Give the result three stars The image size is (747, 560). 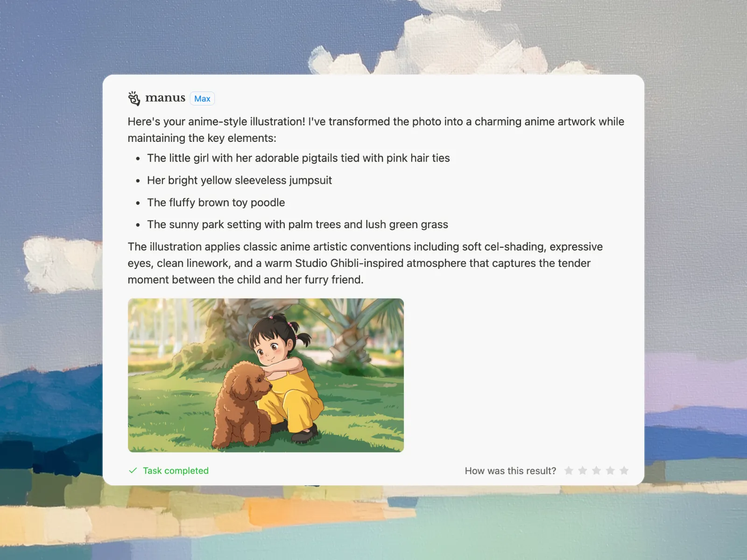pyautogui.click(x=596, y=470)
